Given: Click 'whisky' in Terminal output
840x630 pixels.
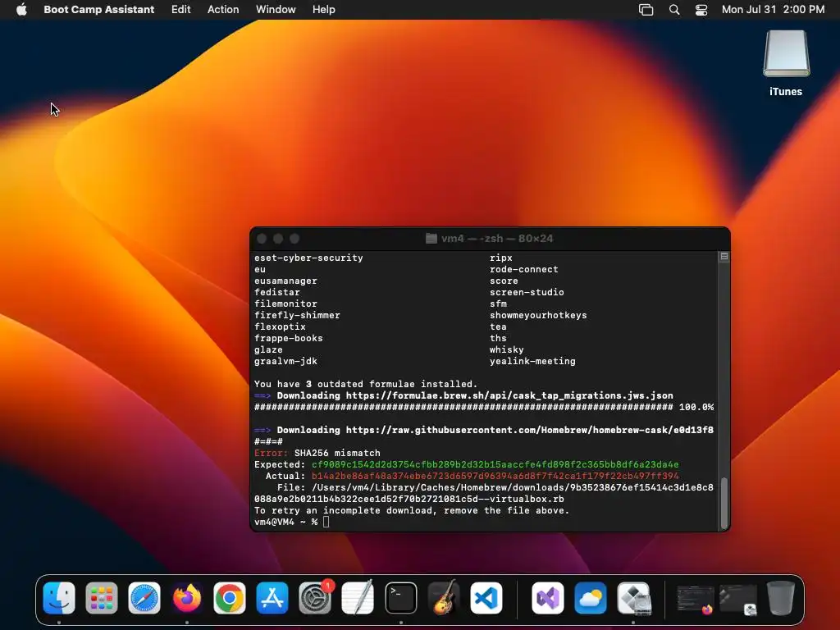Looking at the screenshot, I should pyautogui.click(x=506, y=349).
